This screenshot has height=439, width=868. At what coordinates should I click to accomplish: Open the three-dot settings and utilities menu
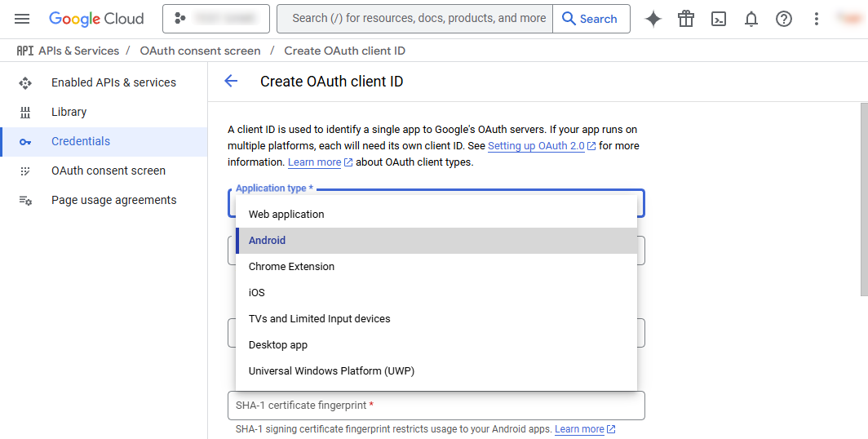pyautogui.click(x=816, y=19)
